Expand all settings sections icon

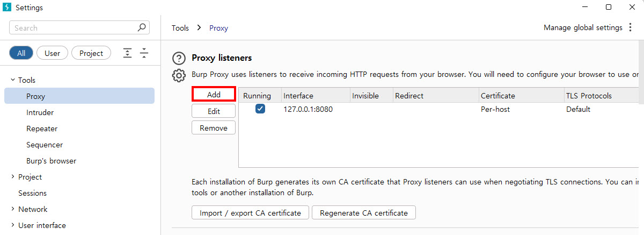[x=127, y=53]
